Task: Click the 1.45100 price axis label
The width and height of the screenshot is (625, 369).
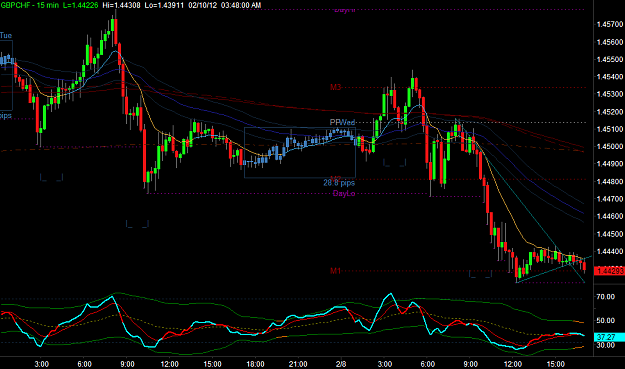Action: click(x=609, y=129)
